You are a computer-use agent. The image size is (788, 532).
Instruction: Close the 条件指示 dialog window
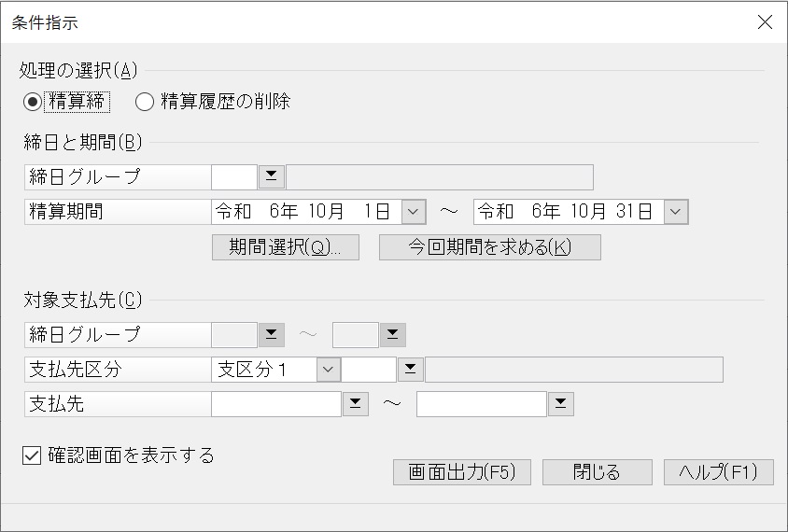[765, 22]
